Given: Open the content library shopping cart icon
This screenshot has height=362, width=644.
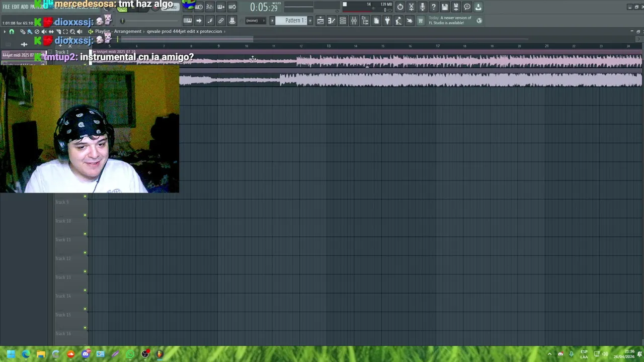Looking at the screenshot, I should point(421,21).
